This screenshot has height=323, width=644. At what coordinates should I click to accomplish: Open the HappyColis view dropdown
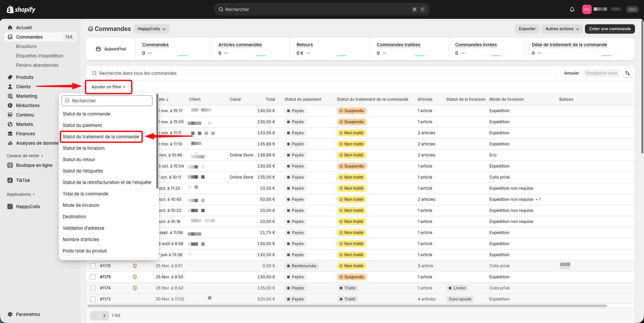(x=151, y=29)
